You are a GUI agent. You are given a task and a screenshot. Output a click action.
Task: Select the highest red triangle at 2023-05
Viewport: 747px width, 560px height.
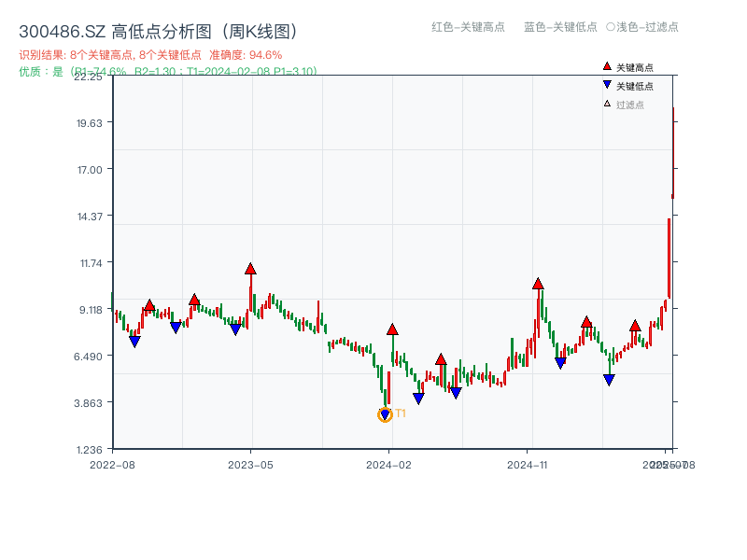tap(250, 269)
